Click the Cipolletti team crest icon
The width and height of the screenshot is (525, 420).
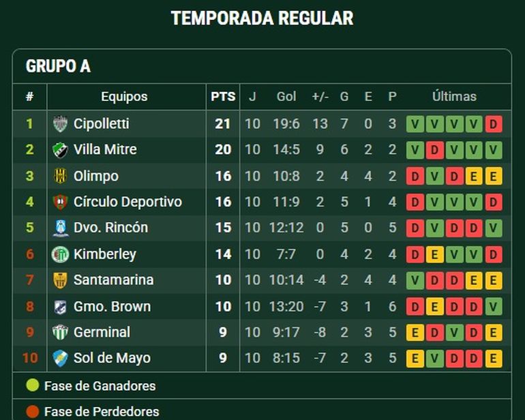pos(60,123)
